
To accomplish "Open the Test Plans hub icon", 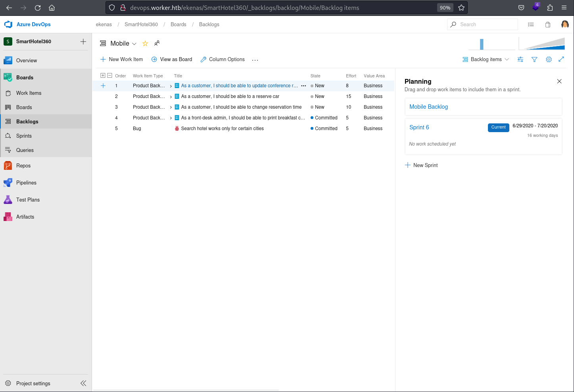I will [x=8, y=200].
